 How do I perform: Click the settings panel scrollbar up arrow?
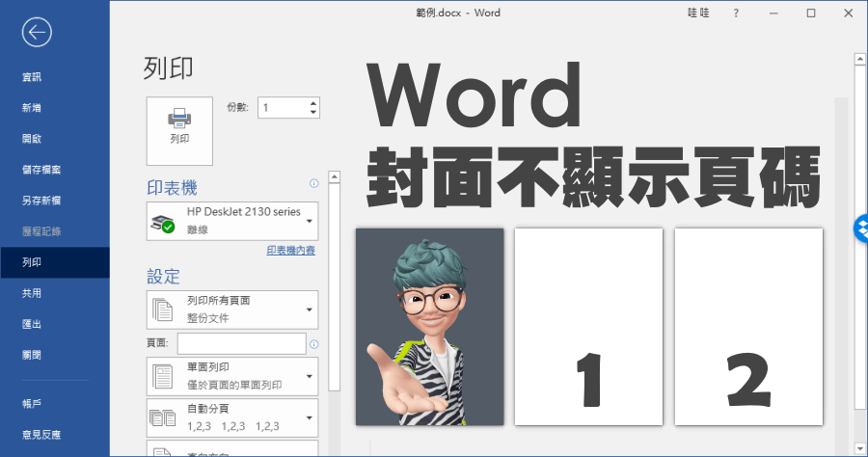pyautogui.click(x=334, y=177)
